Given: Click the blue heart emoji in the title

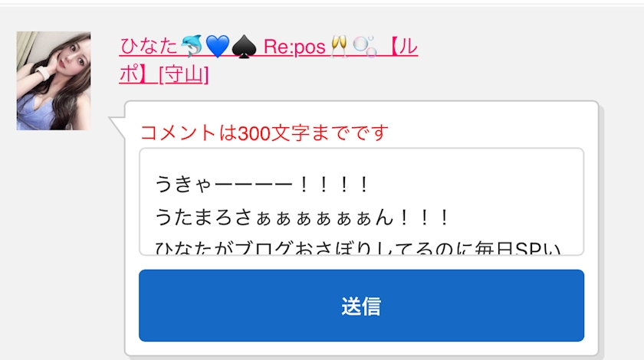Looking at the screenshot, I should pos(217,46).
